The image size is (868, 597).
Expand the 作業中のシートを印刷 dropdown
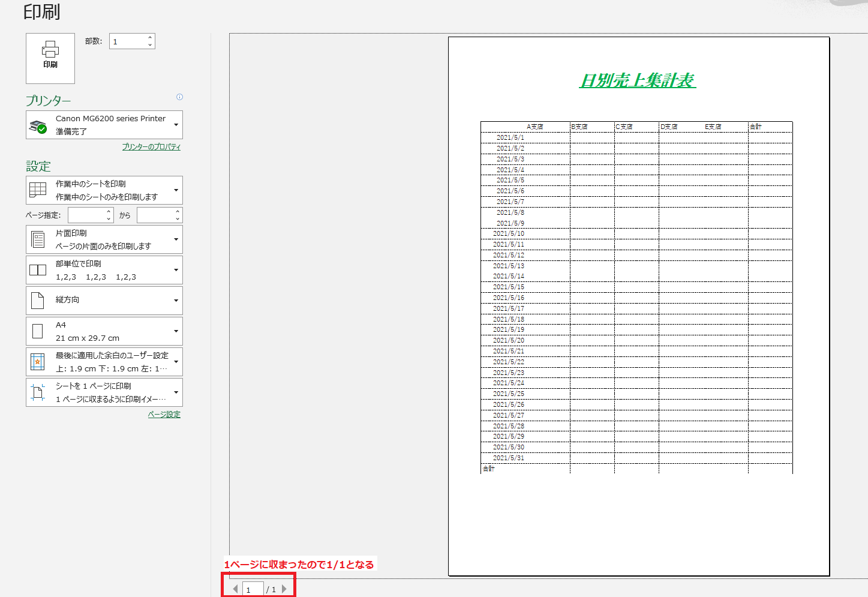176,190
